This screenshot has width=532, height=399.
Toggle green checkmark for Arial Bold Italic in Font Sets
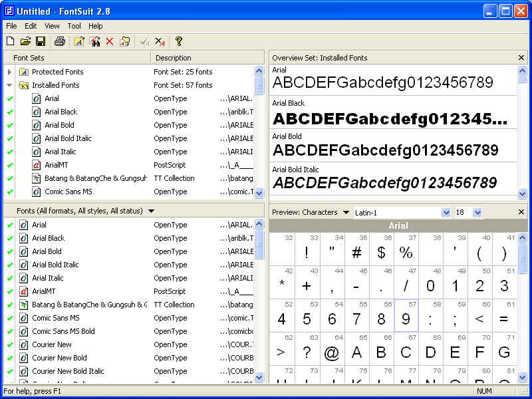10,138
